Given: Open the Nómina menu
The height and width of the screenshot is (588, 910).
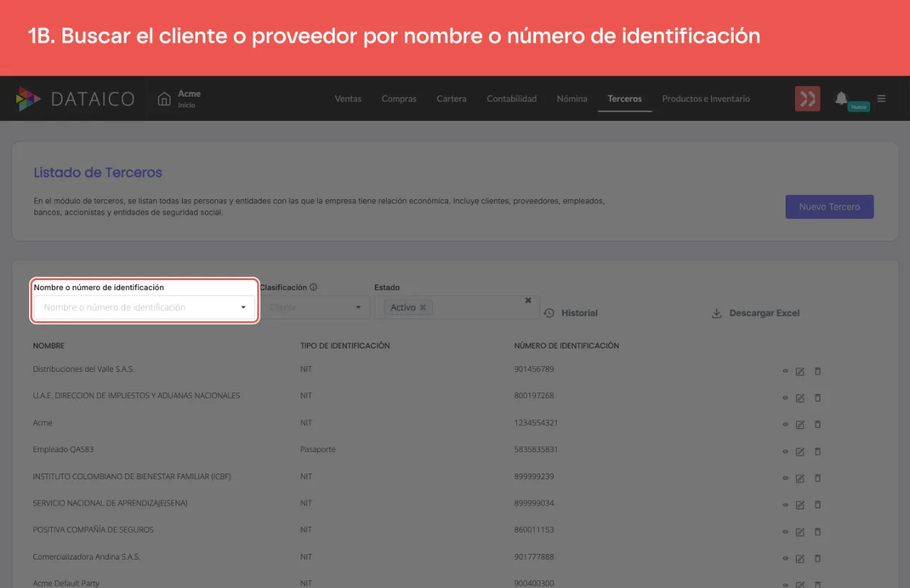Looking at the screenshot, I should pyautogui.click(x=572, y=99).
